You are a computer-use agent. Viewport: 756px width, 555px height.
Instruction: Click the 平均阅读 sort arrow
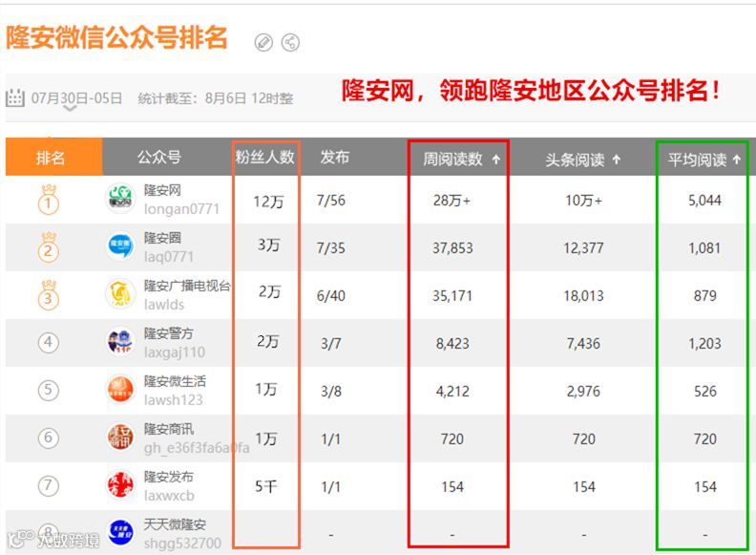[x=736, y=160]
